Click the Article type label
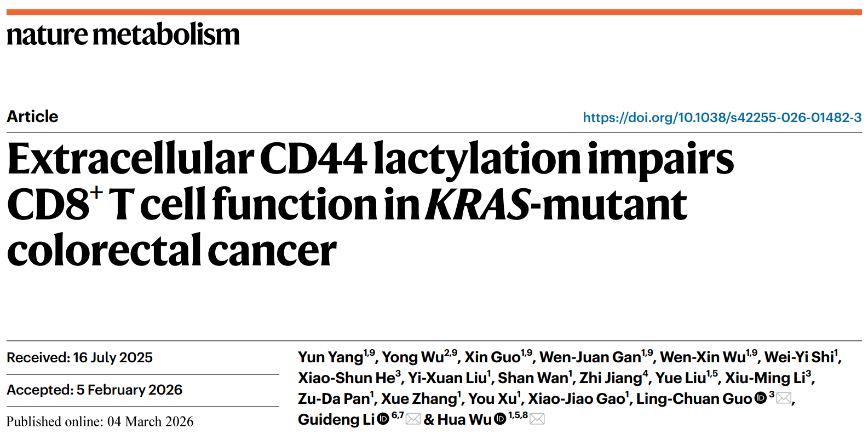 click(32, 117)
